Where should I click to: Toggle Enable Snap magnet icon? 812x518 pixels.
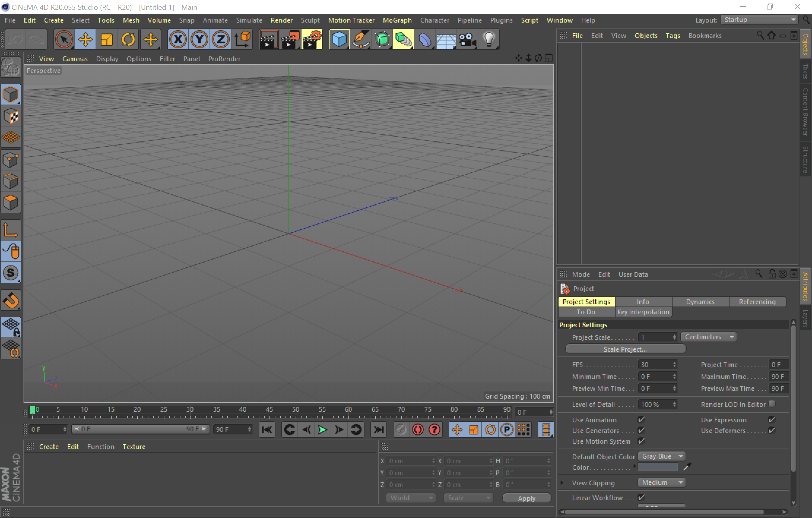pyautogui.click(x=11, y=300)
